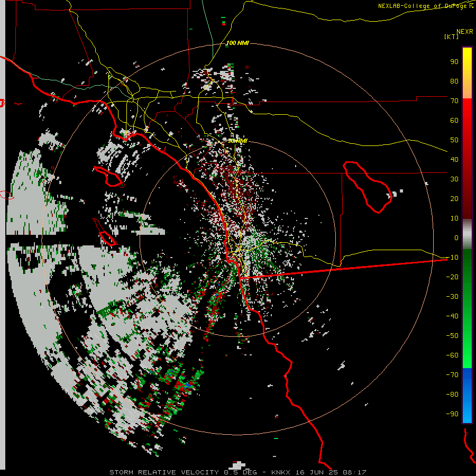
Task: Click the 40 value on the velocity scale
Action: tap(454, 159)
